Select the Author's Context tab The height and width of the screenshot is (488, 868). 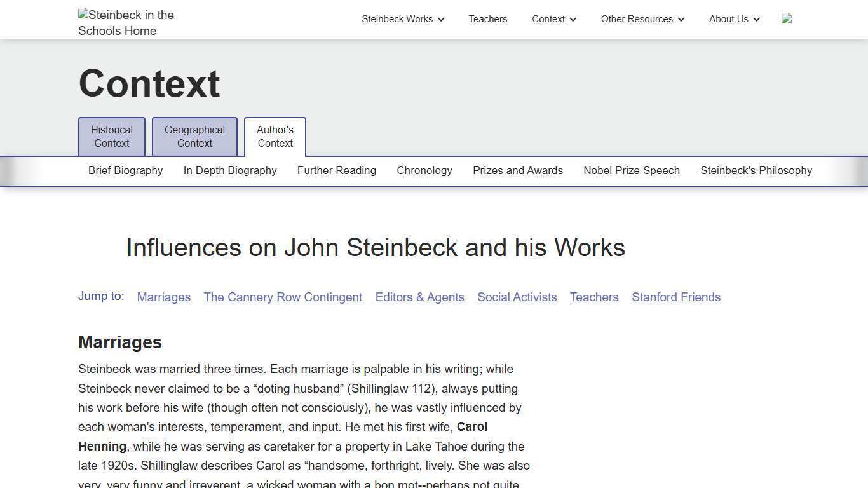coord(275,136)
